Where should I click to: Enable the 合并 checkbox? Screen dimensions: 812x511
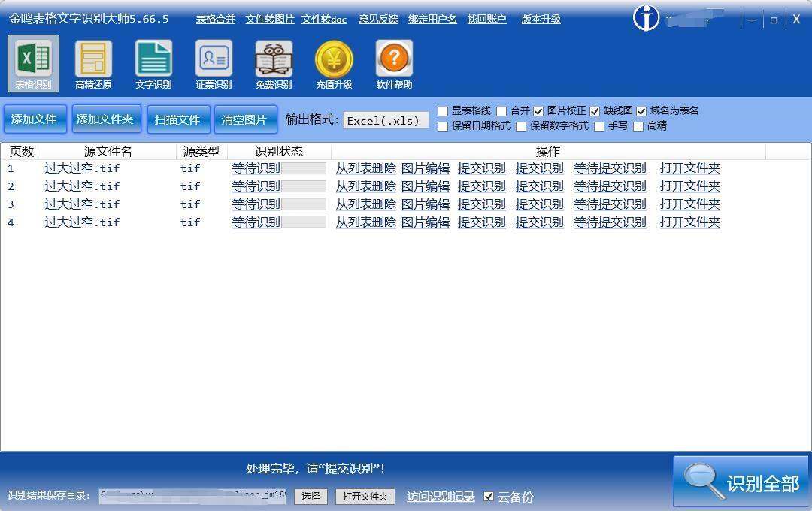[501, 111]
